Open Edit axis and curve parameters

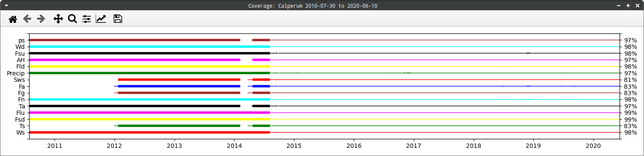101,19
